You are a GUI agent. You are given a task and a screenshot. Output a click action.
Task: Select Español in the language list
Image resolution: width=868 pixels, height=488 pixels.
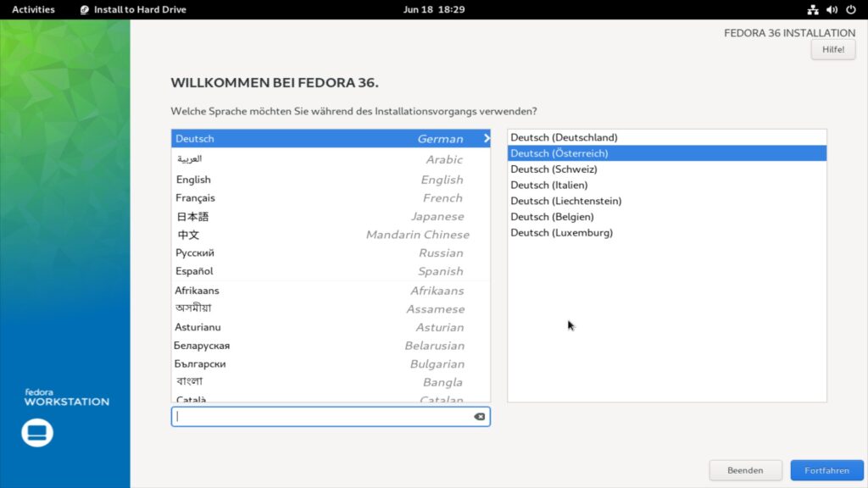tap(331, 271)
